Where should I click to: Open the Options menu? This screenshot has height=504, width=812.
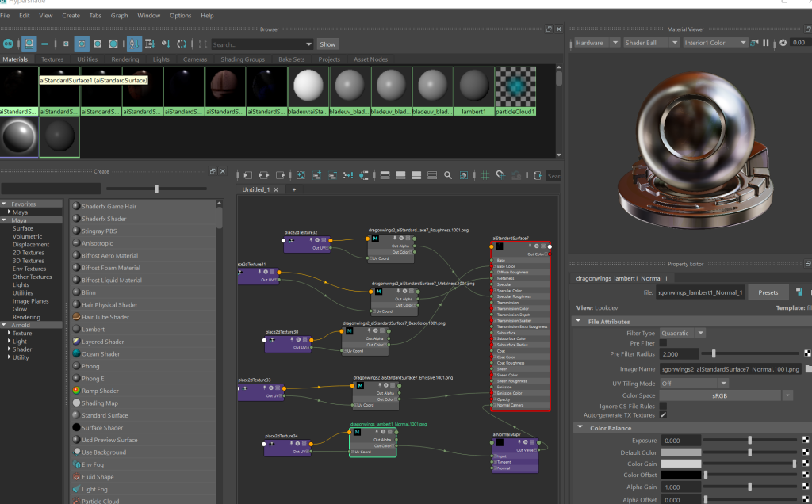click(180, 16)
